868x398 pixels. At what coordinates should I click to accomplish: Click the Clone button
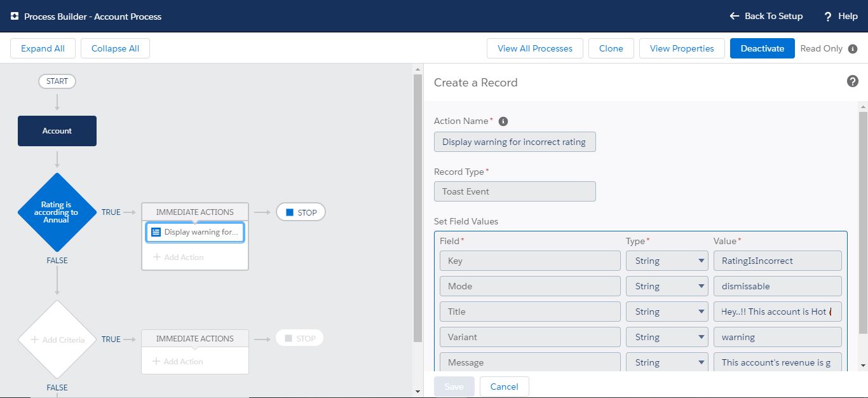[611, 48]
